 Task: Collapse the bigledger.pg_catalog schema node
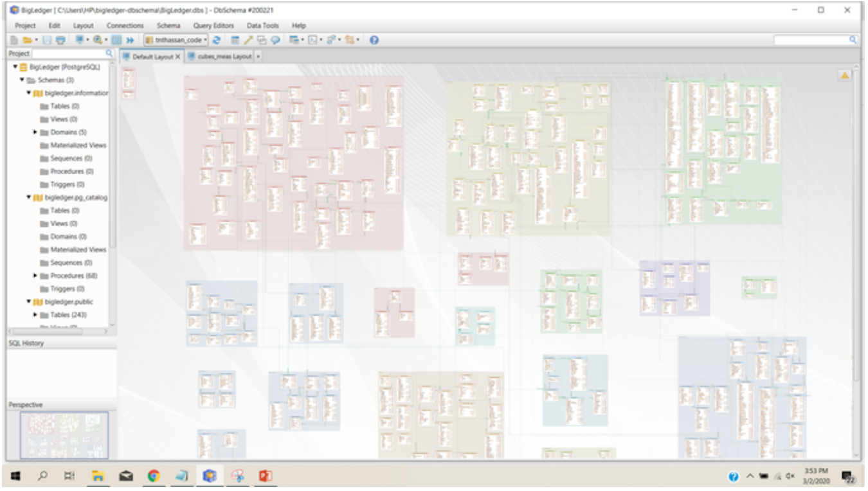click(28, 197)
